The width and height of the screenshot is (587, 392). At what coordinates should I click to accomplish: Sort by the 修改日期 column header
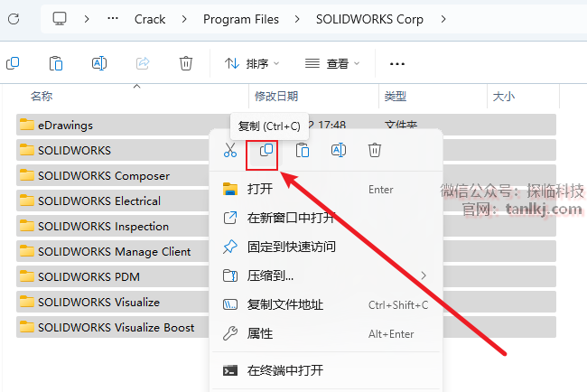(x=276, y=97)
